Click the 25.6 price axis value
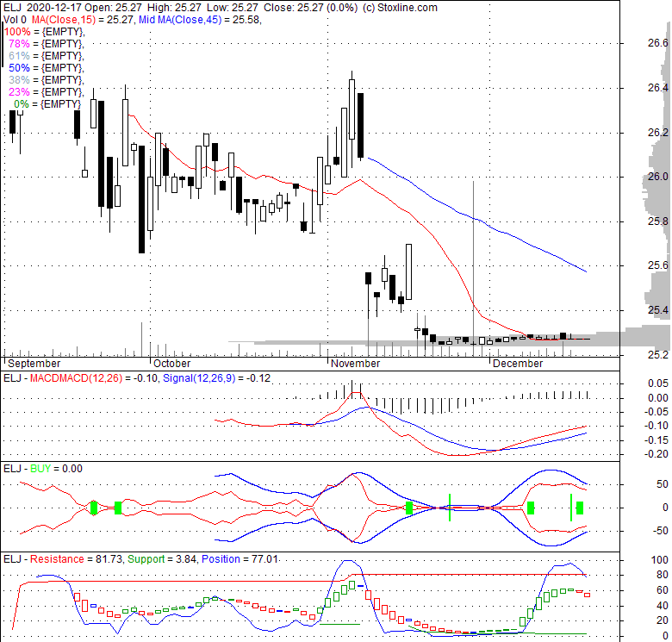Screen dimensions: 672x642 pyautogui.click(x=658, y=265)
